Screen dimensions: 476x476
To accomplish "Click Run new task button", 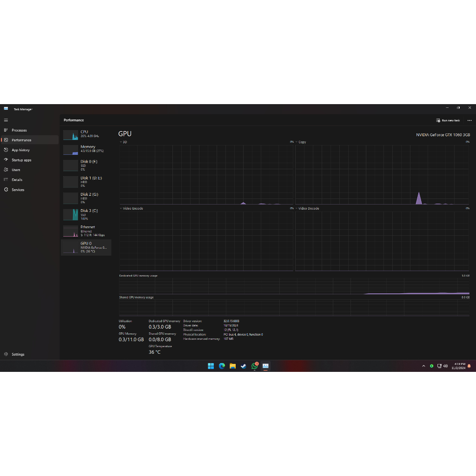I will 448,120.
